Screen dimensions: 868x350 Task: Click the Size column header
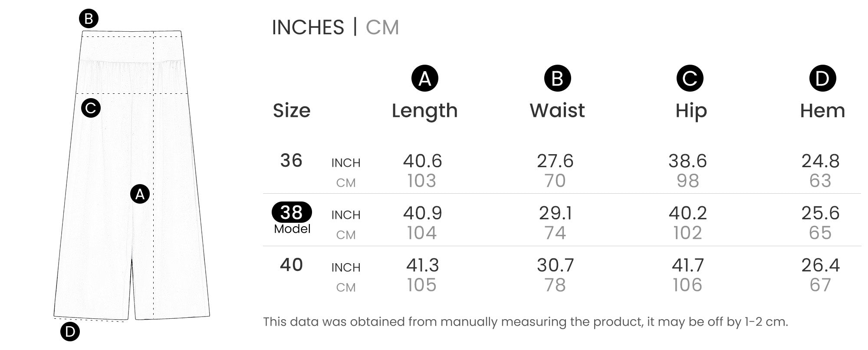[292, 111]
